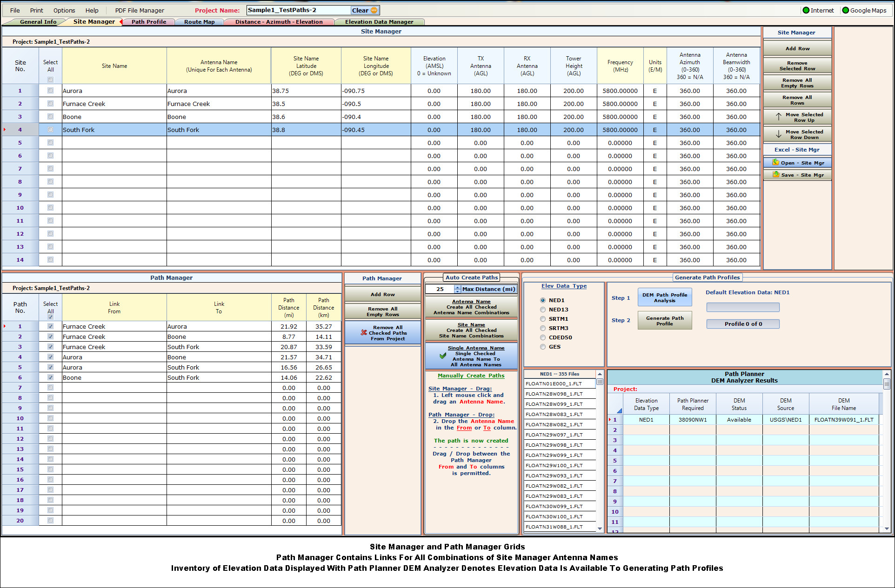
Task: Click the Project Name input field
Action: tap(298, 10)
